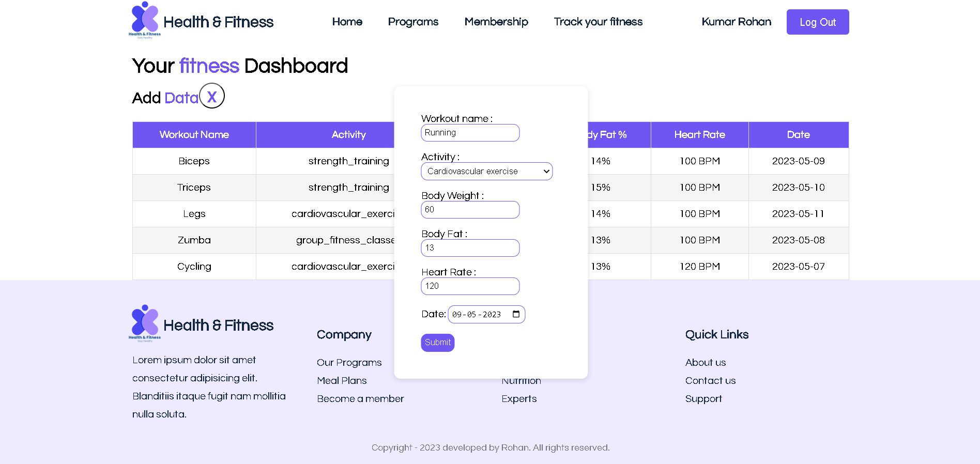Focus the Heart Rate input field

470,286
